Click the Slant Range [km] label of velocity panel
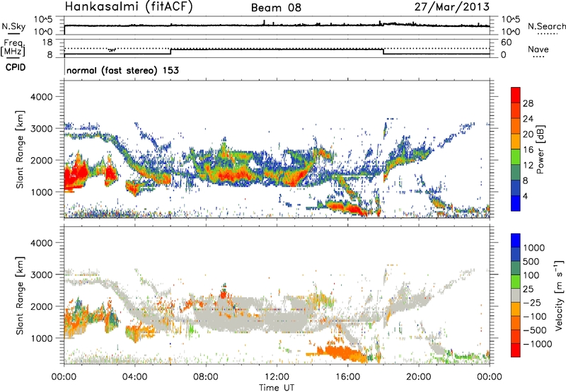The height and width of the screenshot is (392, 566). (x=20, y=296)
